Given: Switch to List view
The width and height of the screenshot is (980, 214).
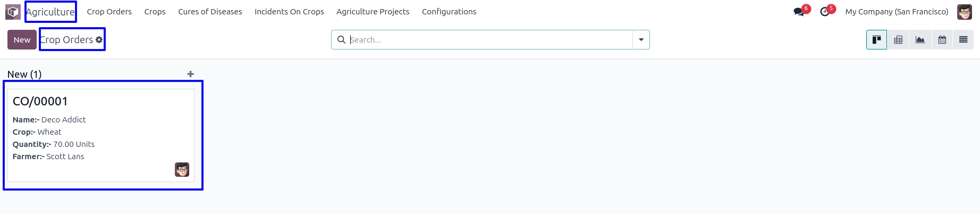Looking at the screenshot, I should (x=963, y=40).
